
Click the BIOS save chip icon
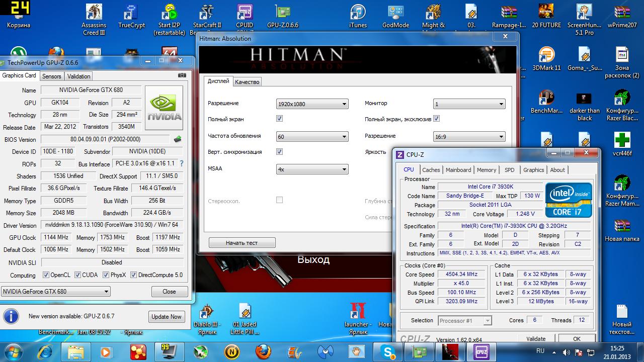tap(178, 139)
